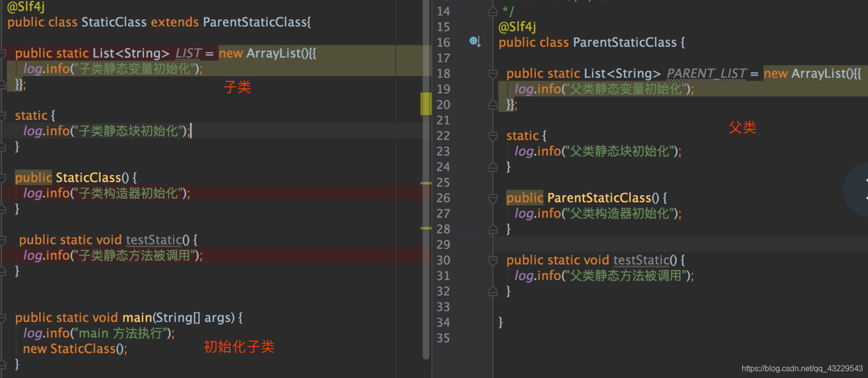Click line number 16 in the gutter
Screen dimensions: 868x378
[443, 42]
